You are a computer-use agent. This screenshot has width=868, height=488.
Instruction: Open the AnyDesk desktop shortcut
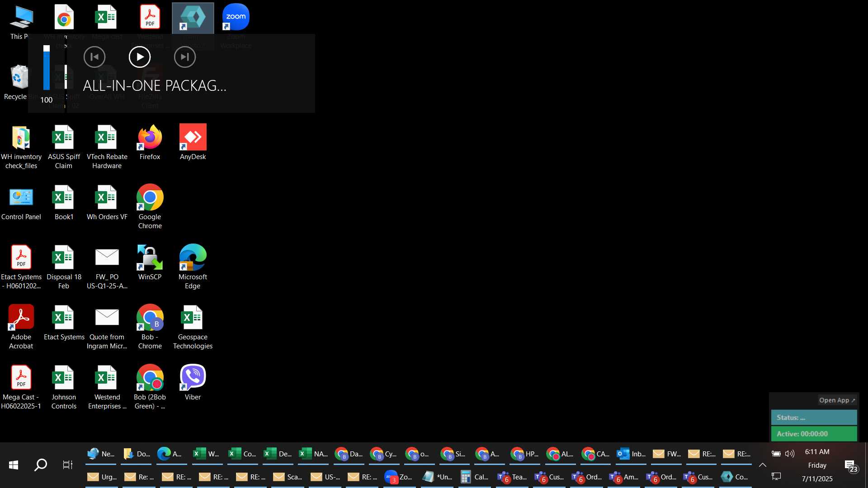coord(193,142)
